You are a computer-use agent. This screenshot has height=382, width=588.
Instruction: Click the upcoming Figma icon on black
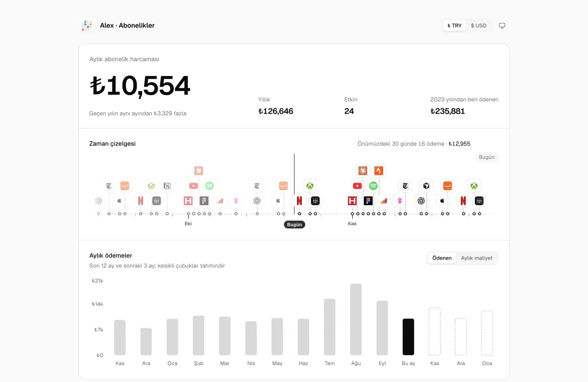point(368,201)
